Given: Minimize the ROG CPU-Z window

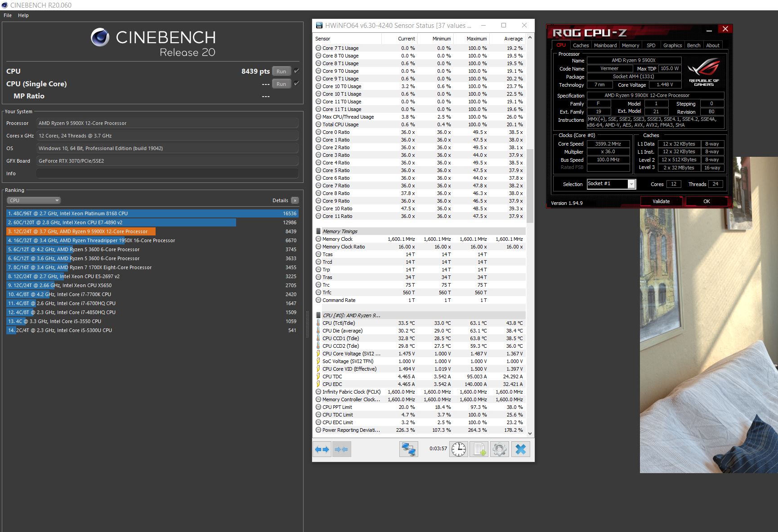Looking at the screenshot, I should 709,30.
